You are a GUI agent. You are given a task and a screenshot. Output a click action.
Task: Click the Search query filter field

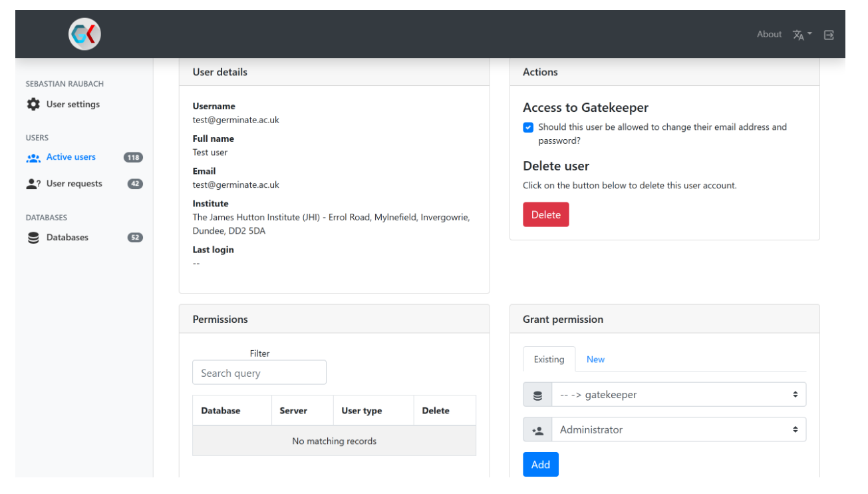259,373
